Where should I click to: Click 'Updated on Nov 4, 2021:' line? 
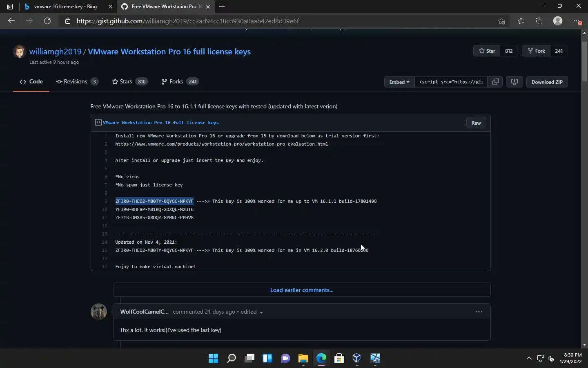click(146, 242)
